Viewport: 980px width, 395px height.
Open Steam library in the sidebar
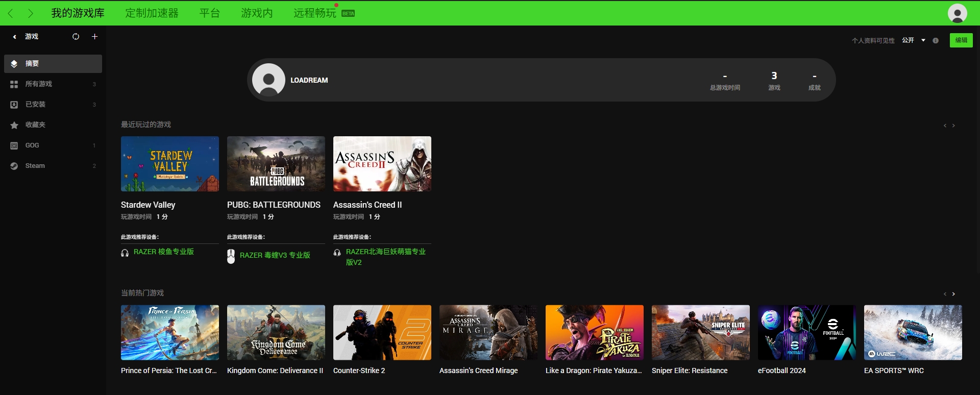53,166
